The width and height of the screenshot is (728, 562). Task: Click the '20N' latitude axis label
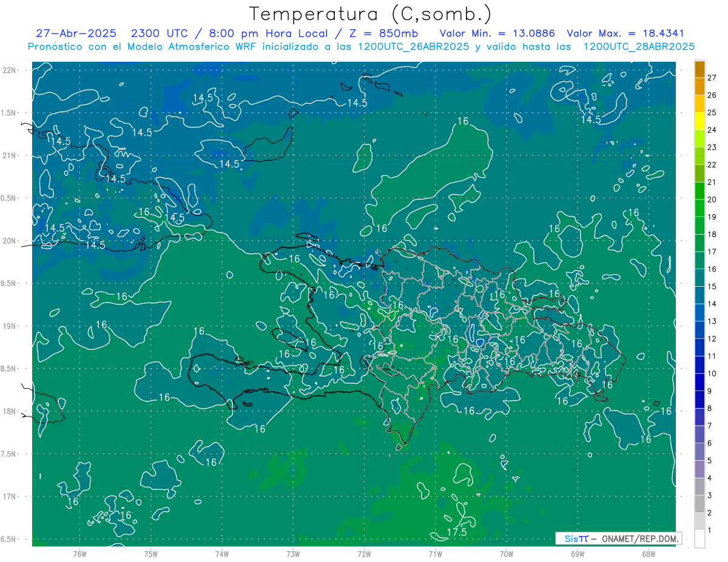click(x=9, y=241)
